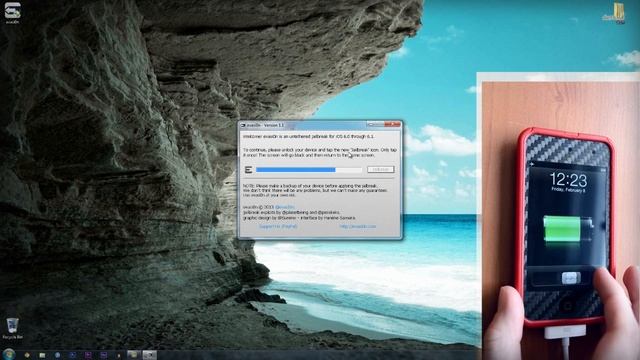This screenshot has height=360, width=640.
Task: Select the evasi0n button in the taskbar
Action: point(149,355)
